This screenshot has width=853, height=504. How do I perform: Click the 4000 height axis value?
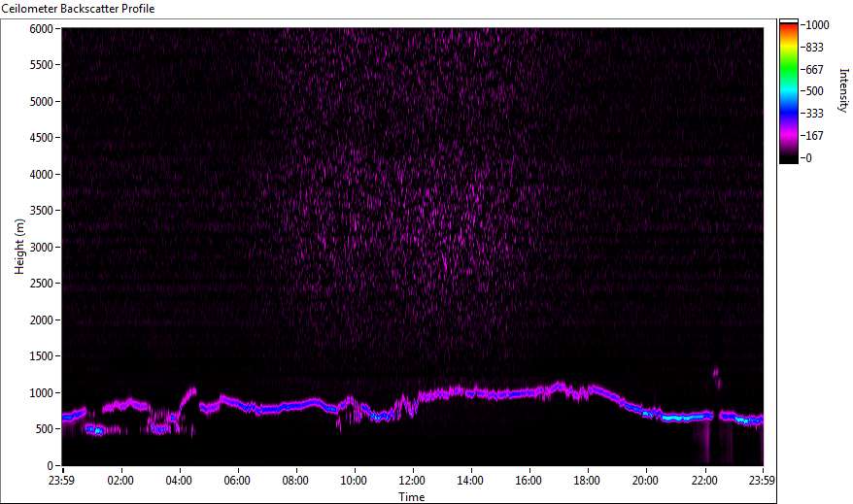point(42,175)
